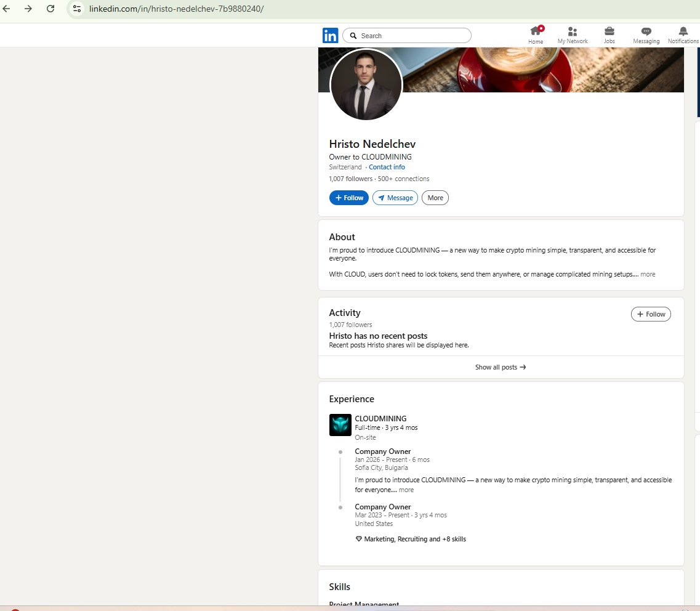Open site information icon in address bar
Image resolution: width=700 pixels, height=611 pixels.
click(77, 9)
